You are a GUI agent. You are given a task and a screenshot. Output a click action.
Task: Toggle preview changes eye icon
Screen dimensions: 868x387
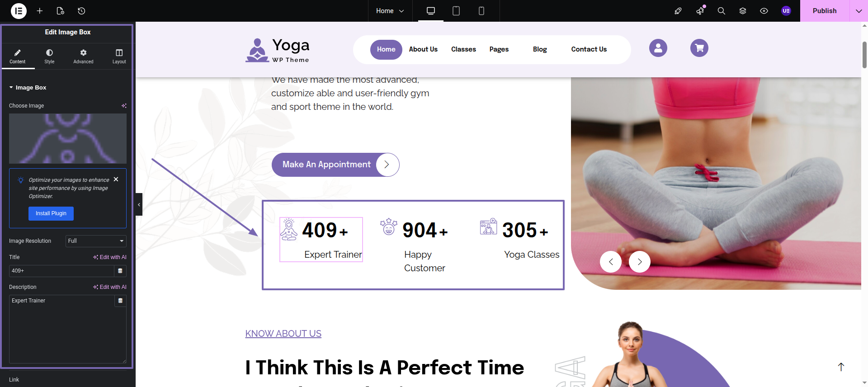click(764, 11)
